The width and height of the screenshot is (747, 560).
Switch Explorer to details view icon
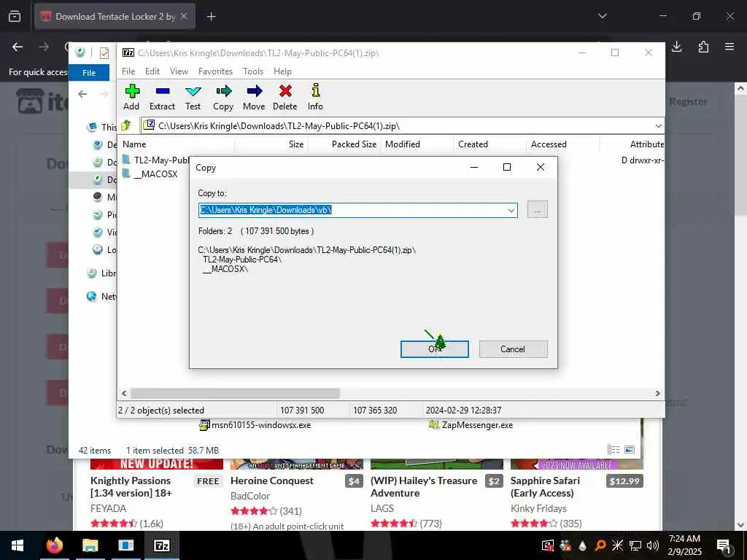614,449
